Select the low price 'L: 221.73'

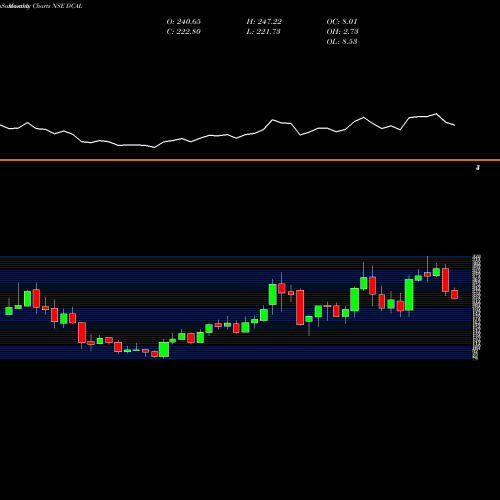point(263,32)
